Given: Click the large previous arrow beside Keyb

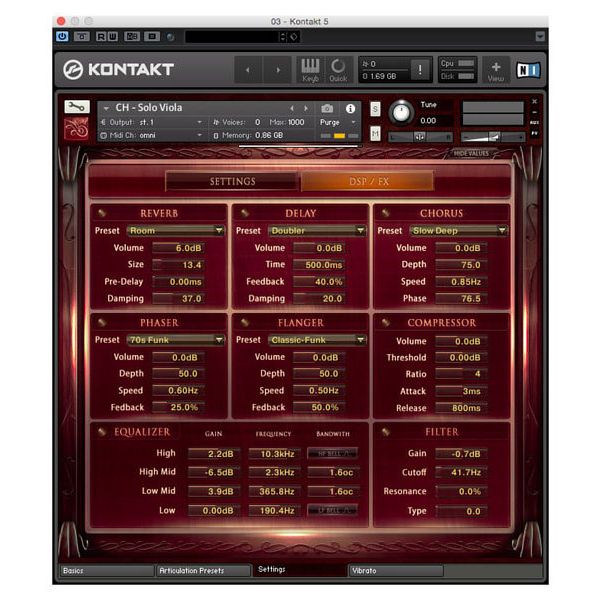Looking at the screenshot, I should pyautogui.click(x=248, y=70).
